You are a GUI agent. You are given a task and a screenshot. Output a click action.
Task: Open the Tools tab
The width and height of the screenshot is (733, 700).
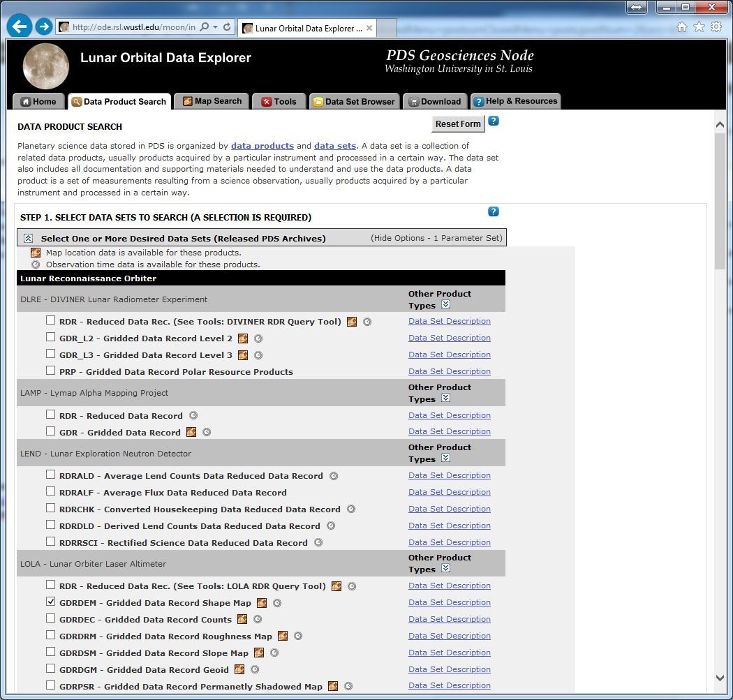(279, 101)
